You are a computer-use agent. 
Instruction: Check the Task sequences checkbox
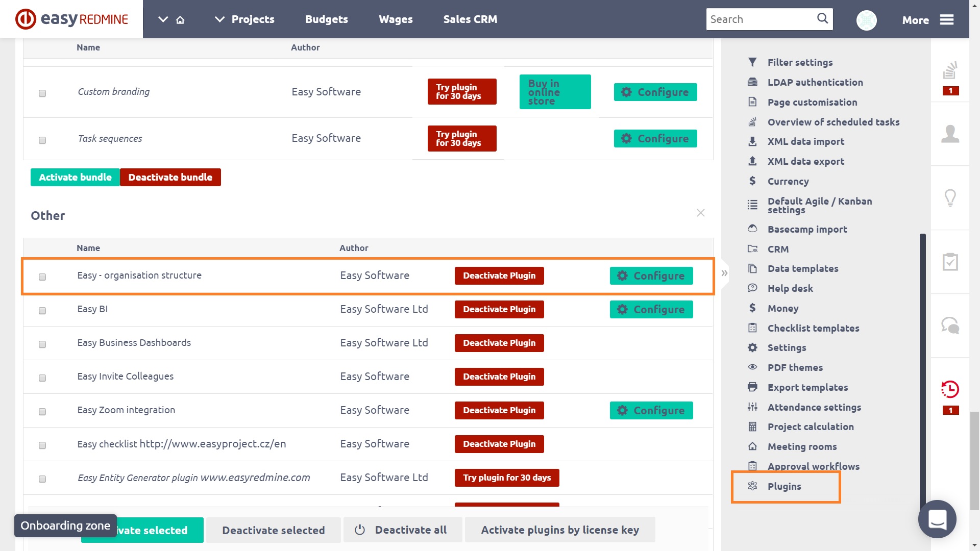42,140
